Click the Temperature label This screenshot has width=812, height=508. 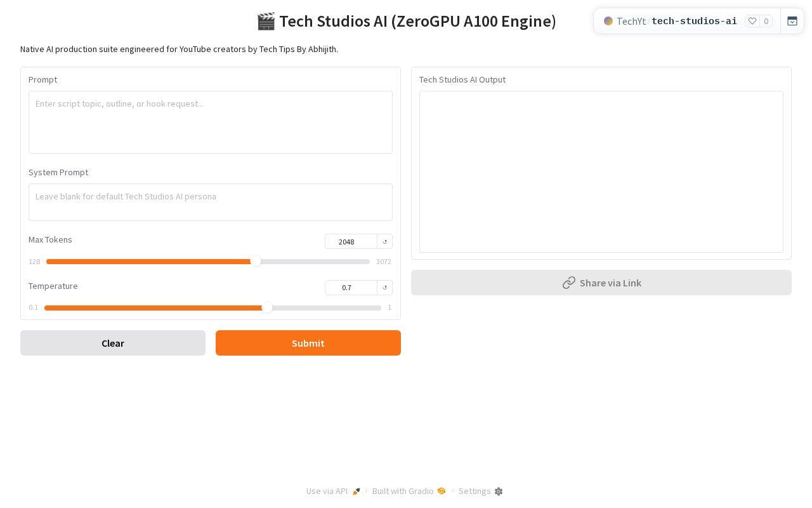point(53,286)
